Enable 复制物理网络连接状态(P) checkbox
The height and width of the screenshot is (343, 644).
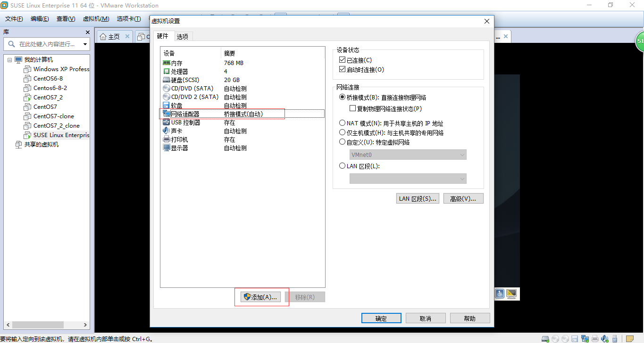coord(352,108)
